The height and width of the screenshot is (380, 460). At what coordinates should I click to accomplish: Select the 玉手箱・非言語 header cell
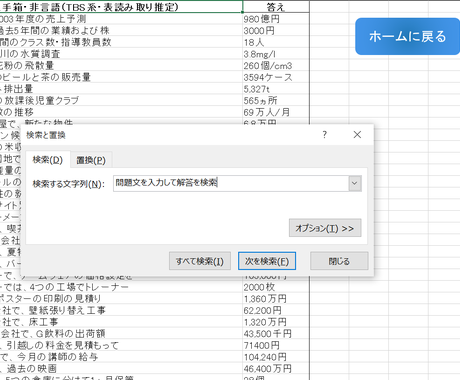pyautogui.click(x=121, y=7)
